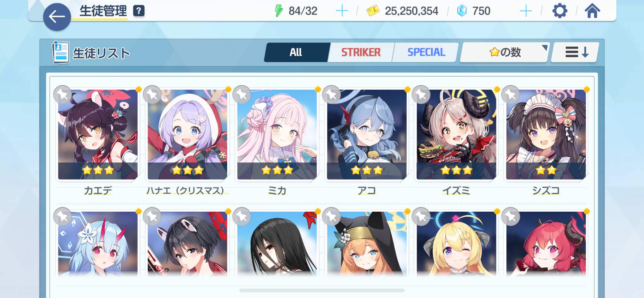Select the All tab

296,52
